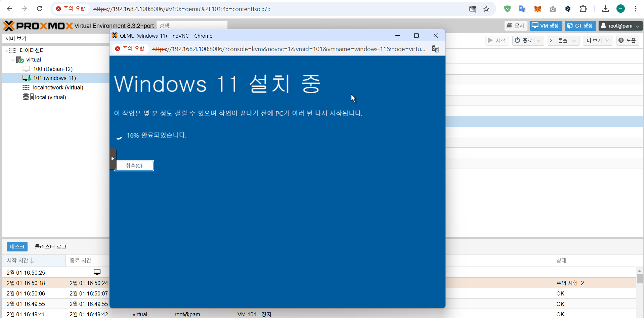
Task: Click the console monitor icon in task row
Action: 97,272
